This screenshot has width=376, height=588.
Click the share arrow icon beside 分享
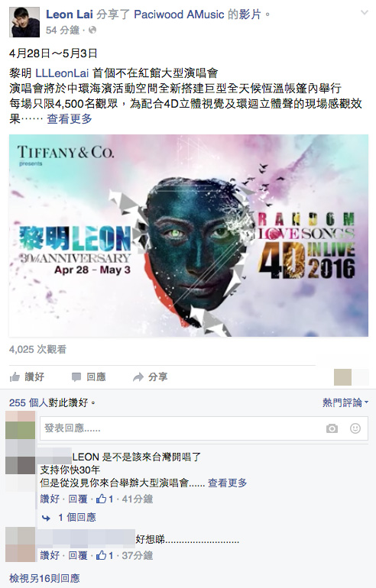tap(138, 377)
